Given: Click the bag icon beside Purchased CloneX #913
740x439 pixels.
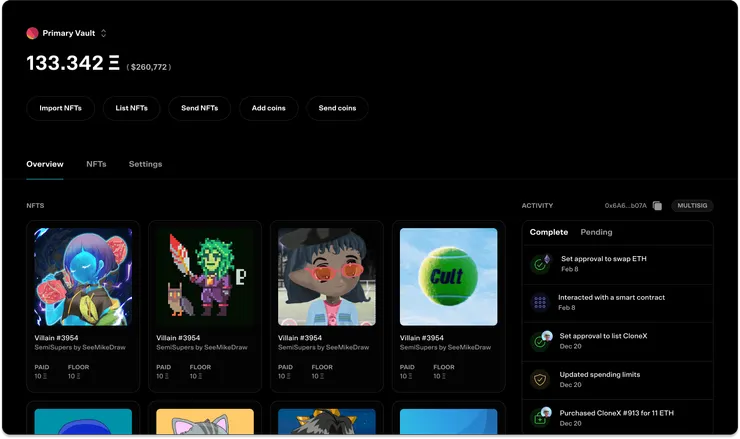Looking at the screenshot, I should (541, 417).
